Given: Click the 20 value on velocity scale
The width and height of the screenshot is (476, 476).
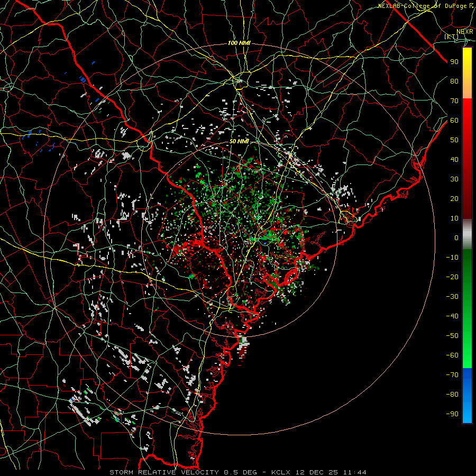Looking at the screenshot, I should tap(454, 198).
